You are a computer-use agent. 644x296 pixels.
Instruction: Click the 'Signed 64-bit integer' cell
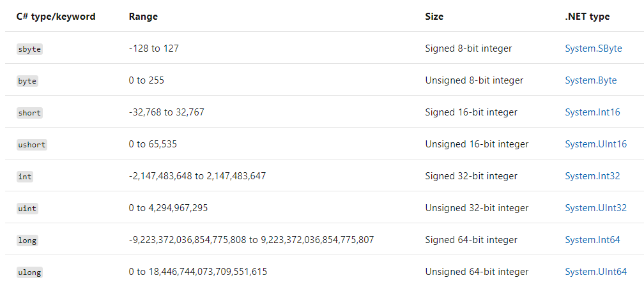[x=471, y=240]
